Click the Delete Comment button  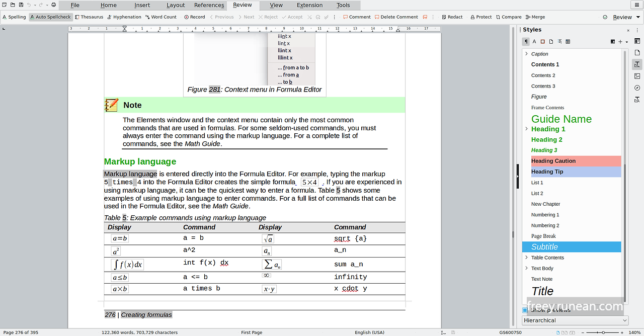[x=396, y=17]
